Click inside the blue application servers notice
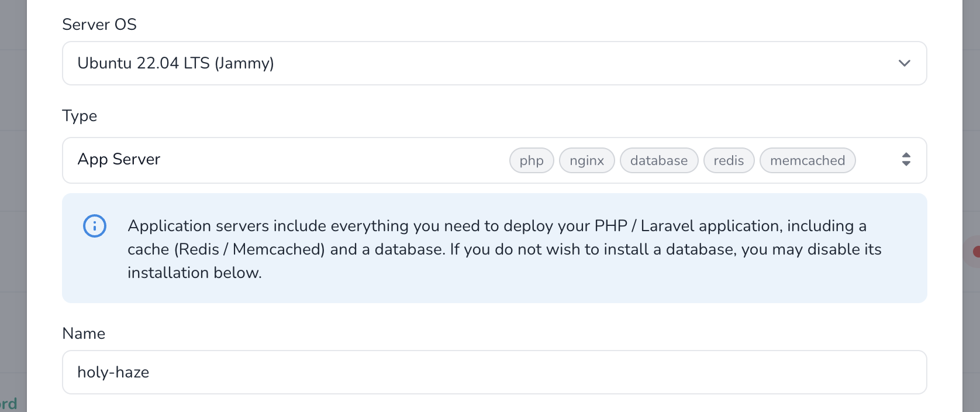 pos(495,248)
